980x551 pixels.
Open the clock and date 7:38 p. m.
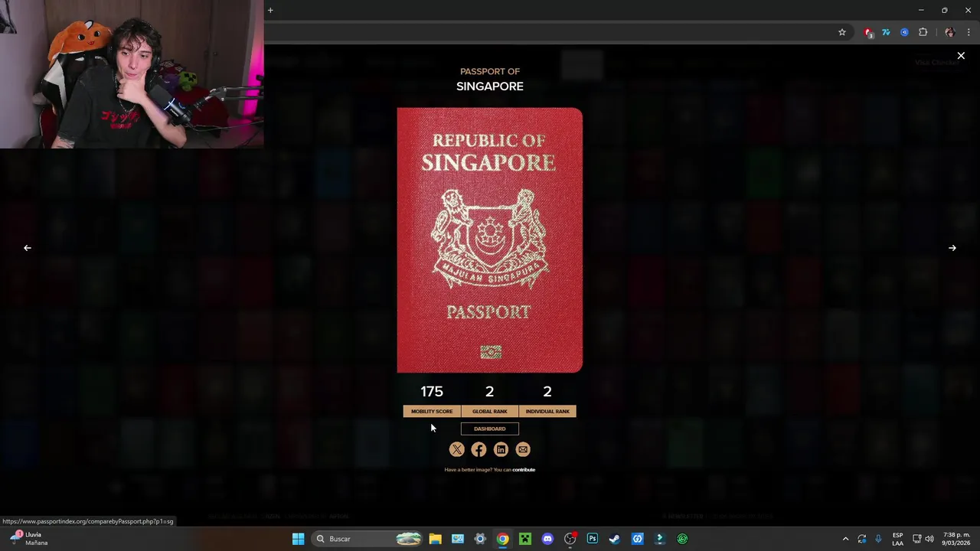pyautogui.click(x=956, y=539)
